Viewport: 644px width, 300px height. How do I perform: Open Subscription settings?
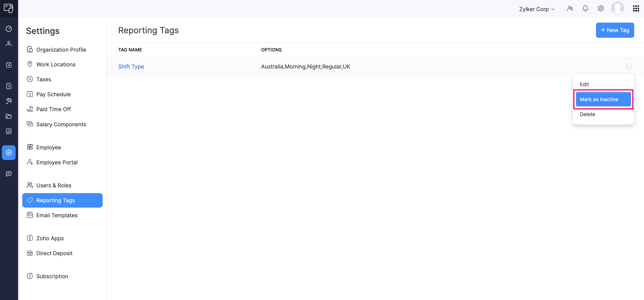[x=62, y=276]
